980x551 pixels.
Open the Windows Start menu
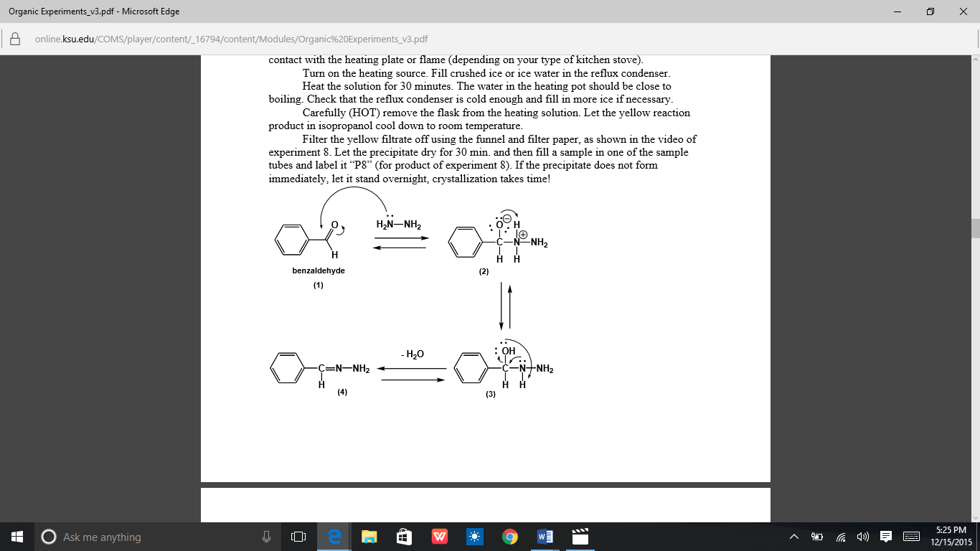[x=17, y=537]
